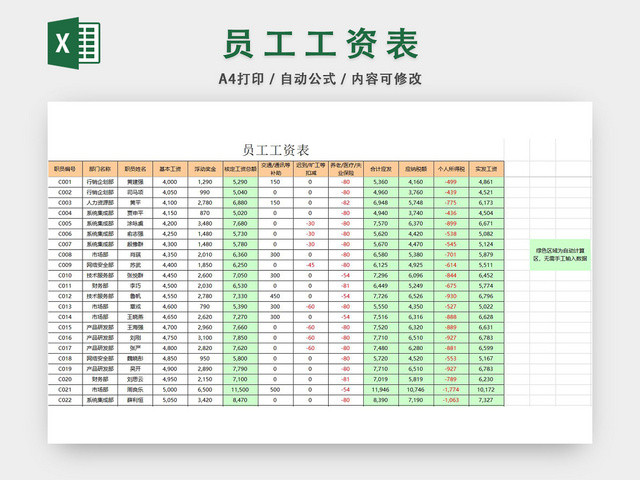This screenshot has height=480, width=640.
Task: Select employee ID cell C022
Action: pyautogui.click(x=65, y=400)
